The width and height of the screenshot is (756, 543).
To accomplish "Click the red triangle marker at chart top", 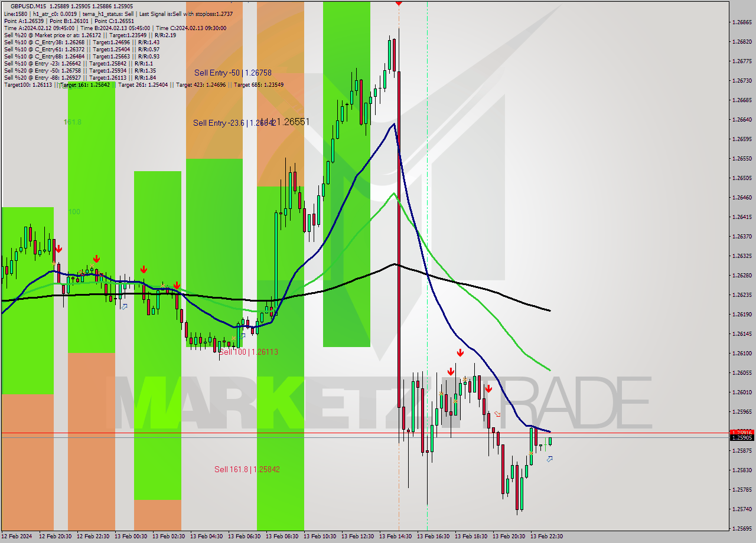I will (x=399, y=3).
